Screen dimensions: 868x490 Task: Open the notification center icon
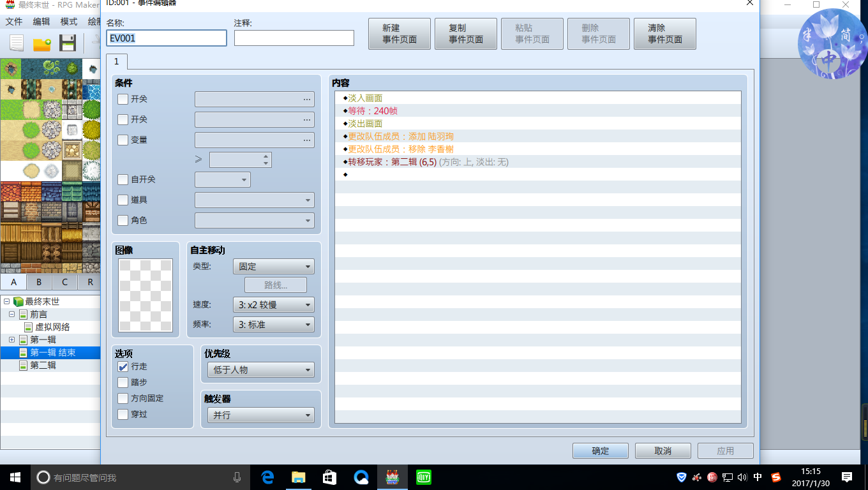[x=847, y=477]
